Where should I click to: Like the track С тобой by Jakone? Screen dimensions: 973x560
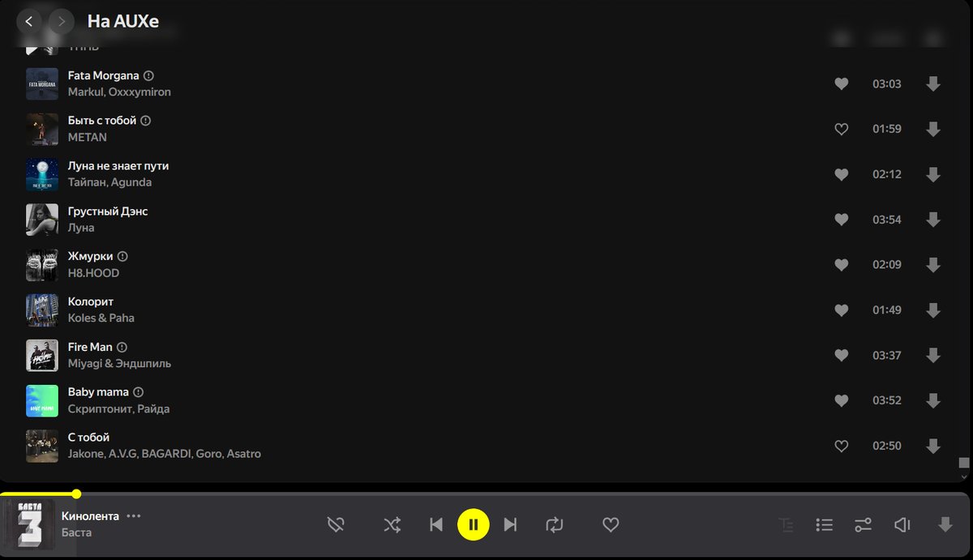tap(842, 446)
